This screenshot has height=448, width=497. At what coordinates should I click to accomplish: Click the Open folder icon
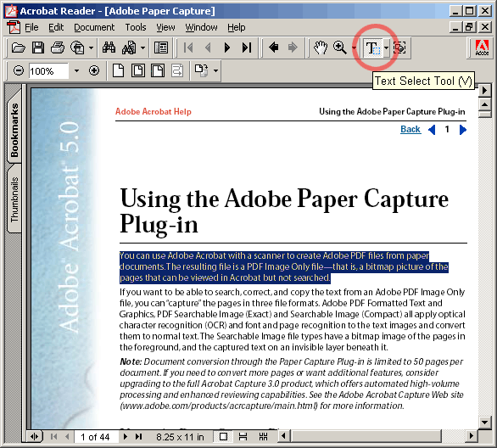point(19,48)
